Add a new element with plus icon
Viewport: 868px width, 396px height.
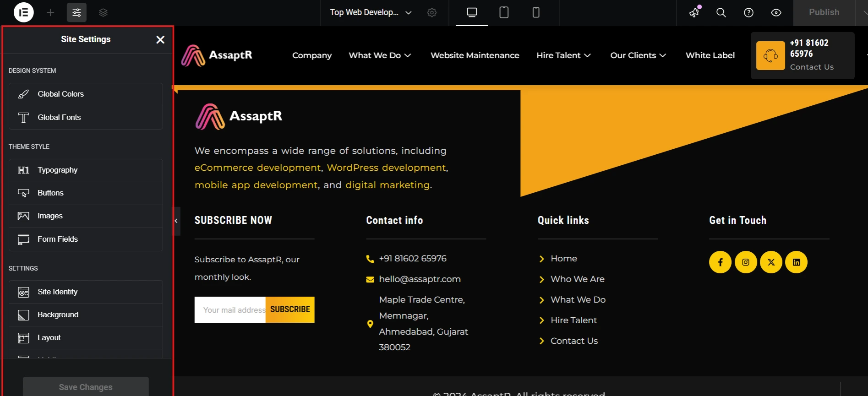click(x=50, y=12)
